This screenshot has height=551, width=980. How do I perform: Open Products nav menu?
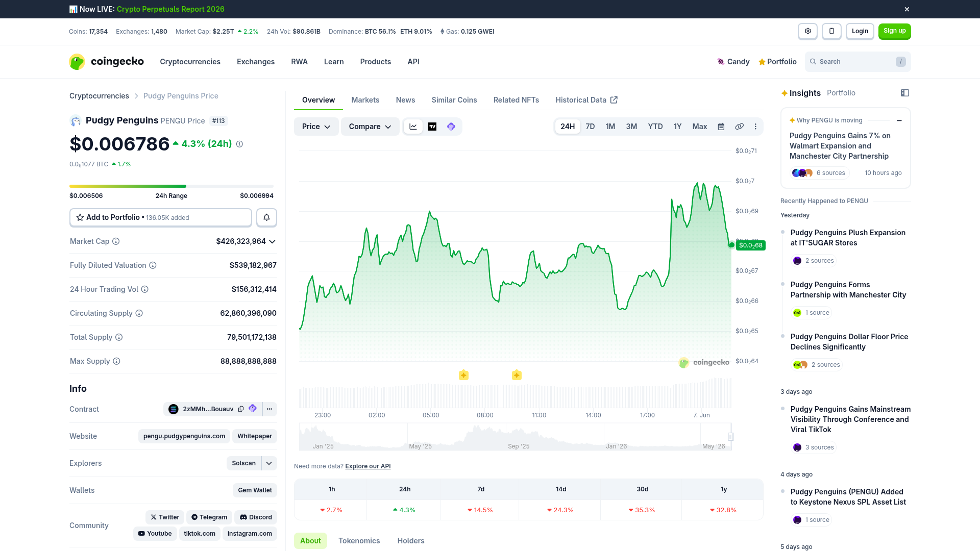click(x=376, y=62)
